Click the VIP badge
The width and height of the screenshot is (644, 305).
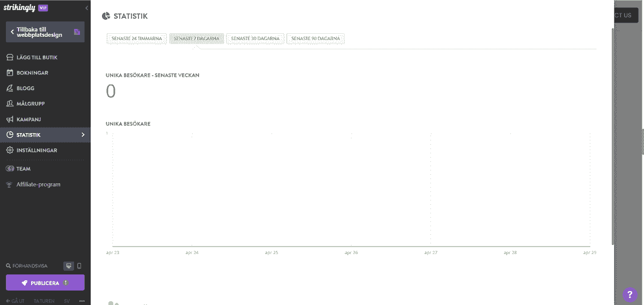pos(43,8)
